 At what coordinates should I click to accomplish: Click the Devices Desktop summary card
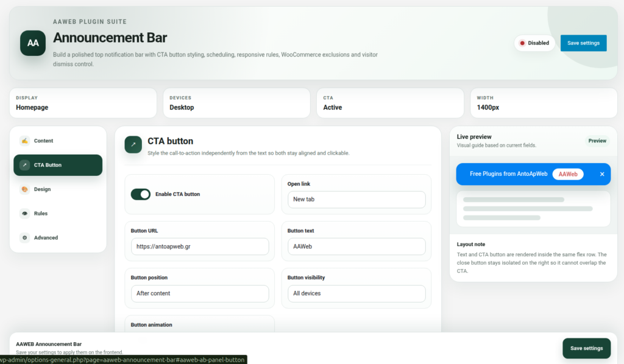pos(237,103)
